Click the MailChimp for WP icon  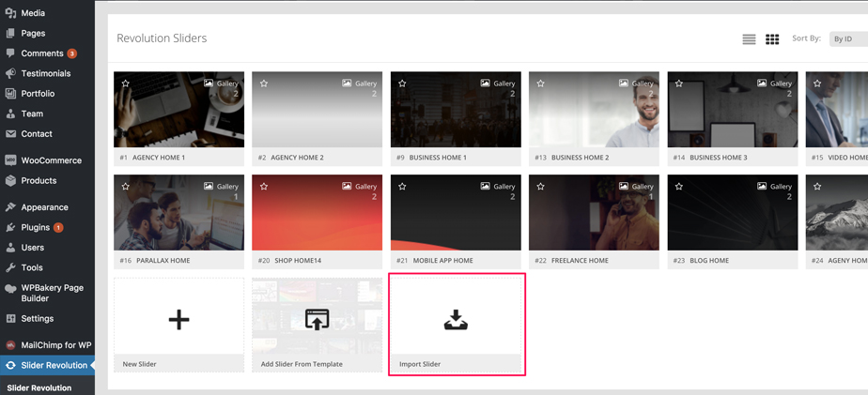pos(10,345)
